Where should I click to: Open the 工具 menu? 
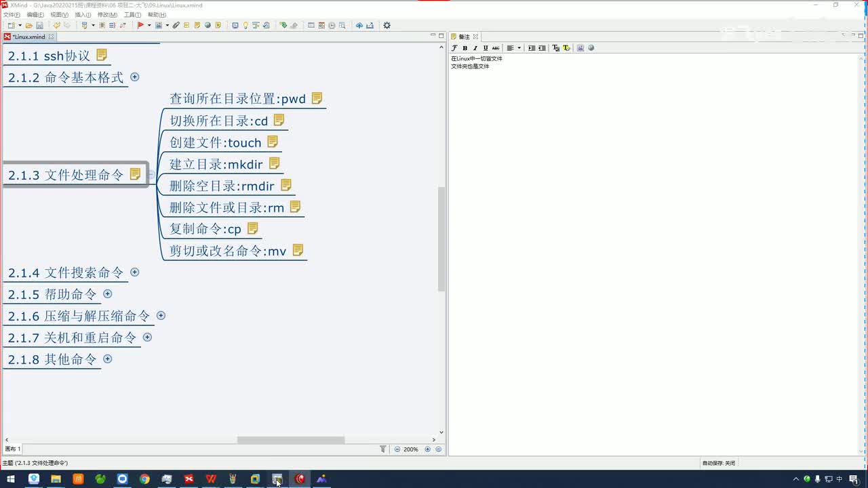coord(132,14)
